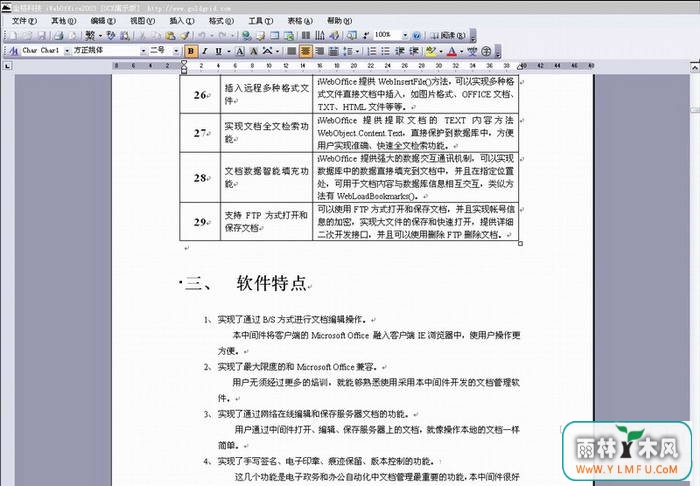The image size is (700, 486).
Task: Click the Bulleted list icon
Action: (x=386, y=51)
